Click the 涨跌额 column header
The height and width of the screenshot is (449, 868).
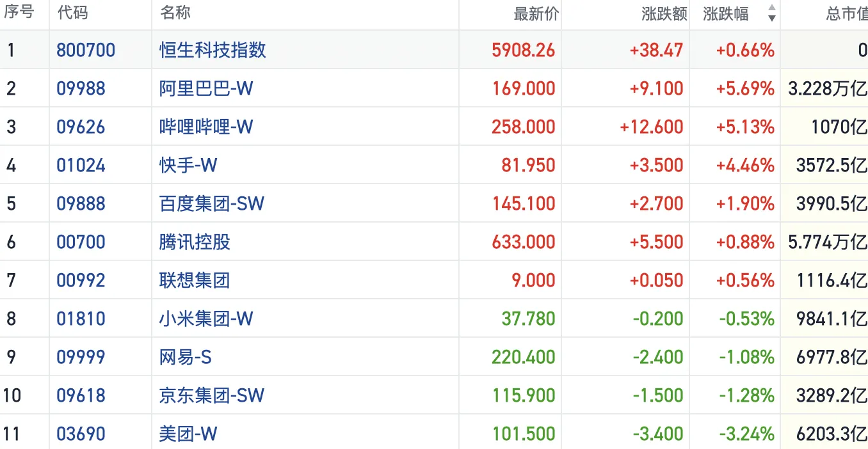(664, 14)
